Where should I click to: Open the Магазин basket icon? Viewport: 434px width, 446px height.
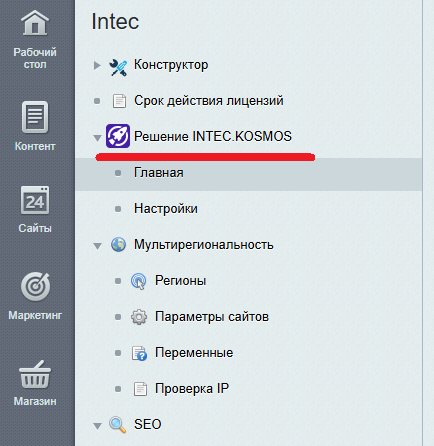35,374
